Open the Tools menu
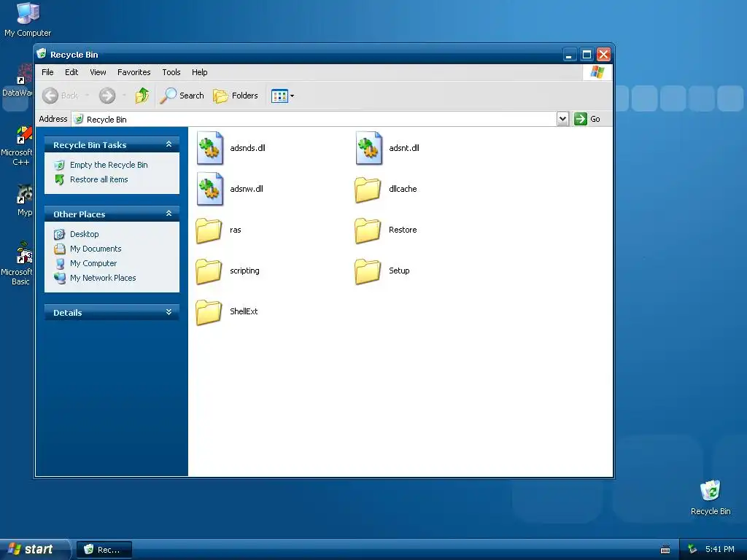 (x=171, y=72)
